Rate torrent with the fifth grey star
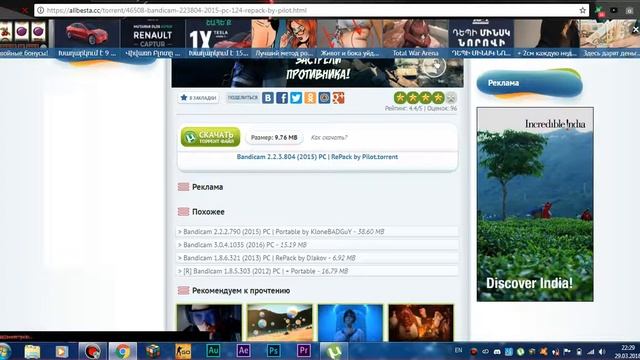Image resolution: width=640 pixels, height=360 pixels. (451, 98)
